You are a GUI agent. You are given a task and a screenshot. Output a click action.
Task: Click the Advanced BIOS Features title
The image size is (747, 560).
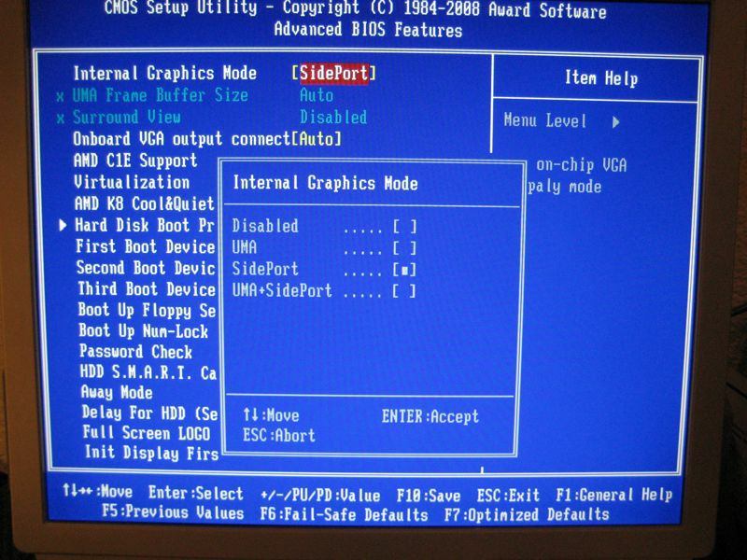click(368, 30)
